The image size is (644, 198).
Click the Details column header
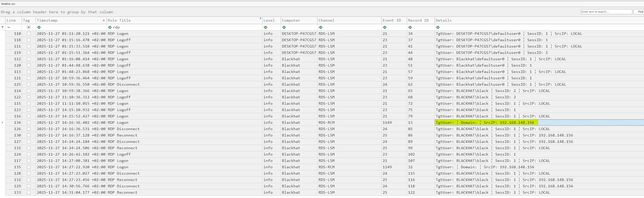click(443, 20)
